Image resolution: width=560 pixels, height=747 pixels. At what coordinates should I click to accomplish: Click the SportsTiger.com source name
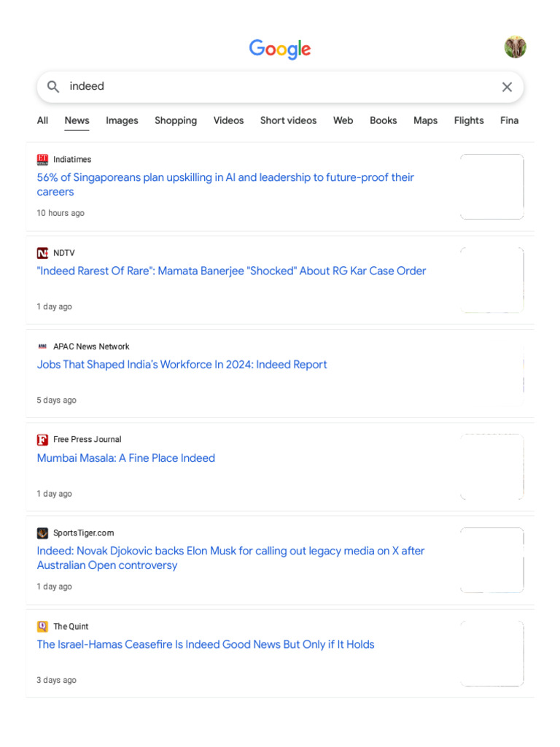(x=83, y=533)
